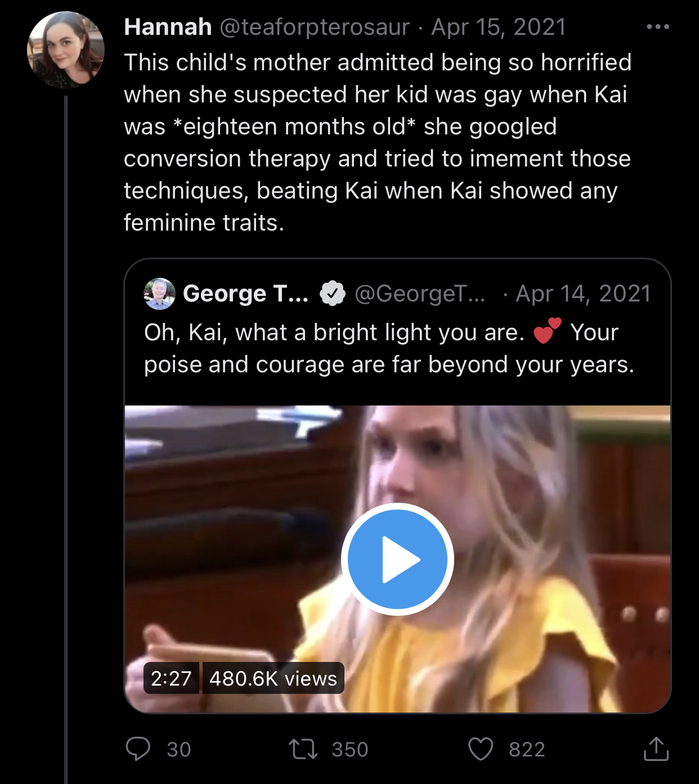
Task: Tap the 480.6K views label
Action: pos(273,678)
